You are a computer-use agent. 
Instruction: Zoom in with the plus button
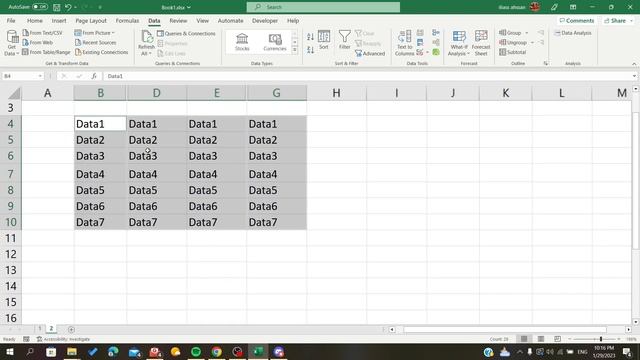click(x=619, y=339)
